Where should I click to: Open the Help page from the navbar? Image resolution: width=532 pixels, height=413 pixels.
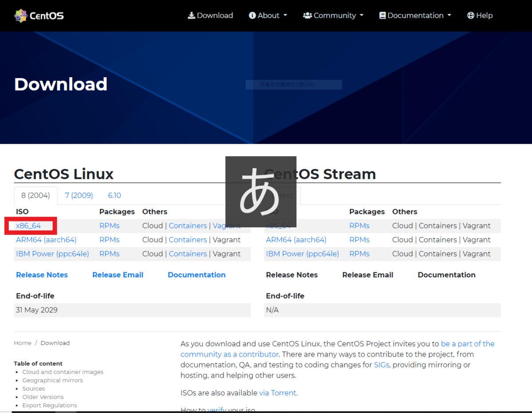pos(480,16)
